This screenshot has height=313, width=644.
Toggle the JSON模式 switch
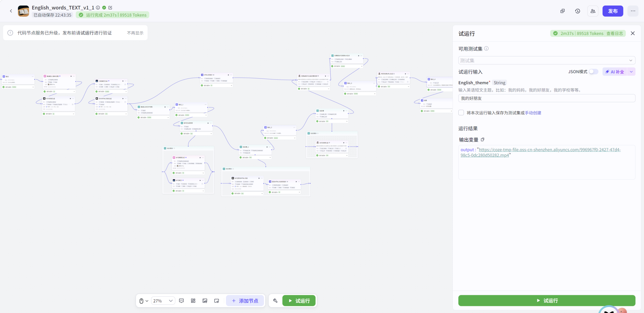point(593,72)
